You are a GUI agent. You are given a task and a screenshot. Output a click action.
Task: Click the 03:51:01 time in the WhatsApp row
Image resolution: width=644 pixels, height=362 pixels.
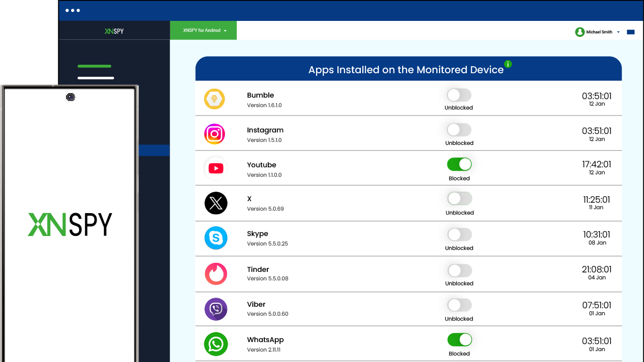pos(597,341)
